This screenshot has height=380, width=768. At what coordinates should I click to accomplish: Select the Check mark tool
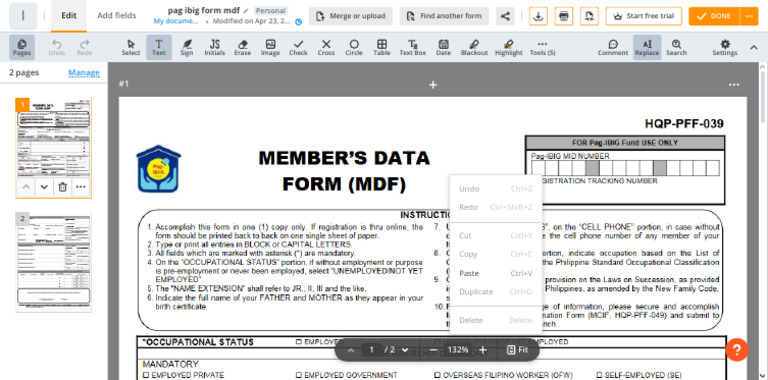(x=298, y=48)
